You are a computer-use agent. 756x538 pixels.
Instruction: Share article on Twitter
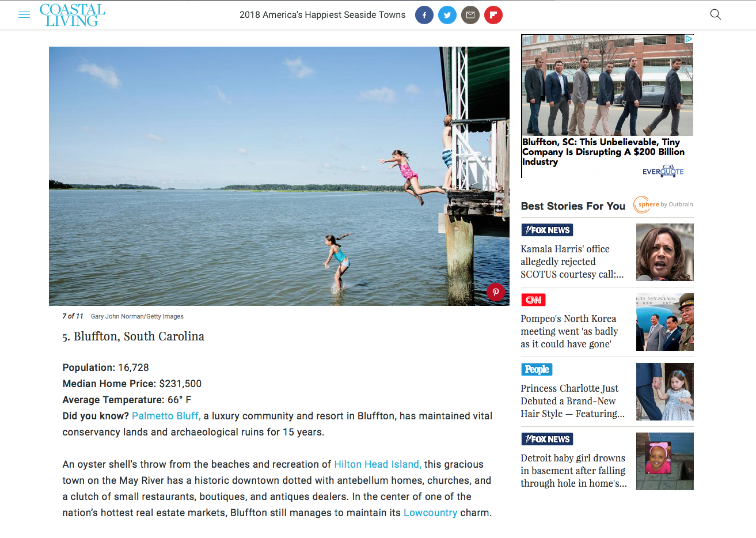click(447, 15)
